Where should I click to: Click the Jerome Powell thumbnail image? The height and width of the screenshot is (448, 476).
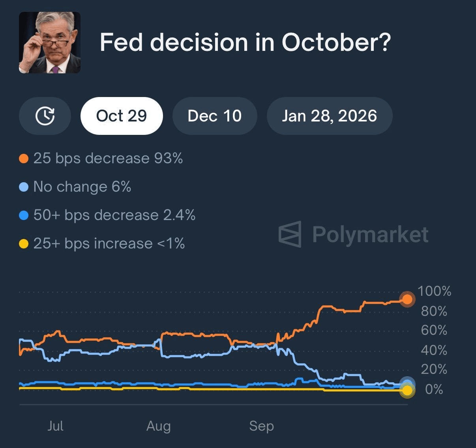coord(50,43)
